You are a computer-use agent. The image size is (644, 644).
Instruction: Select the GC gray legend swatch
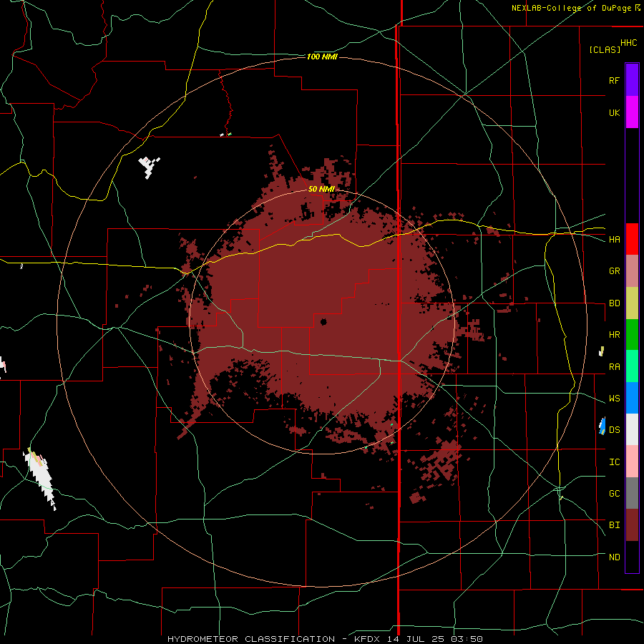[x=632, y=493]
